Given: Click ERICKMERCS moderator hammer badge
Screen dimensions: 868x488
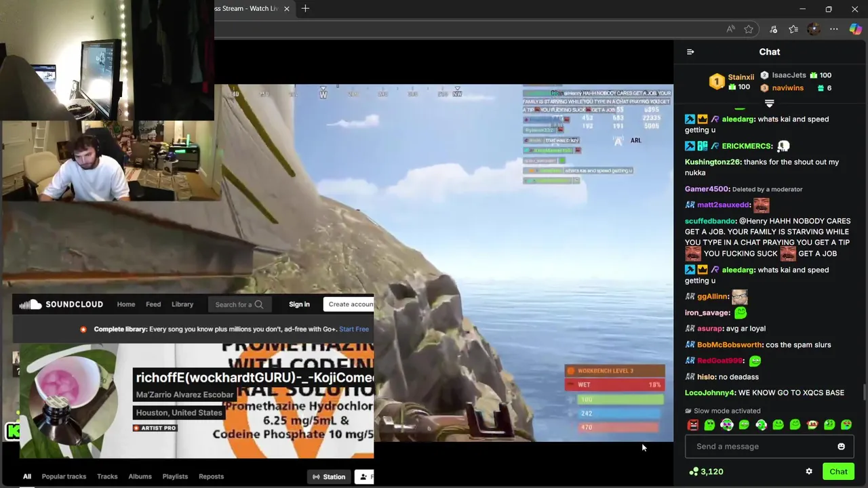Looking at the screenshot, I should click(x=690, y=146).
